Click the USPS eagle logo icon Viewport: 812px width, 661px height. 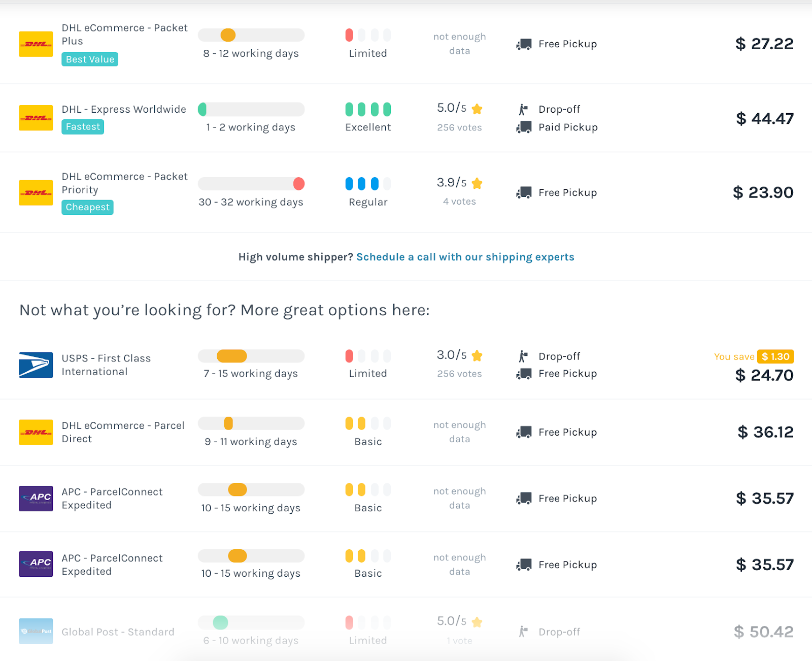point(36,365)
